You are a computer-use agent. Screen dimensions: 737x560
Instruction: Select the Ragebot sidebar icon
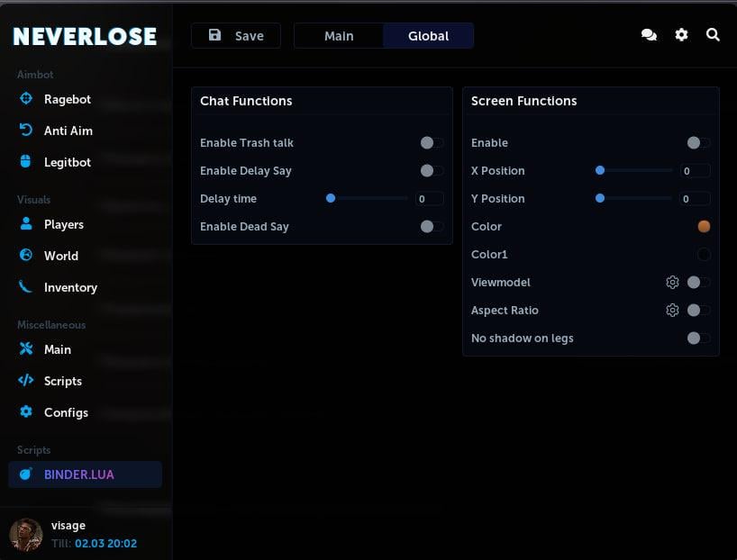(25, 99)
